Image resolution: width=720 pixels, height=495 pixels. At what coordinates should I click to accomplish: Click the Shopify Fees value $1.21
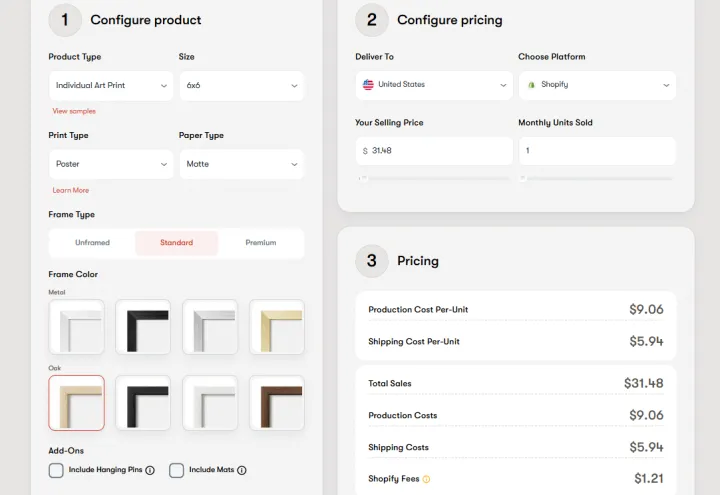[649, 479]
